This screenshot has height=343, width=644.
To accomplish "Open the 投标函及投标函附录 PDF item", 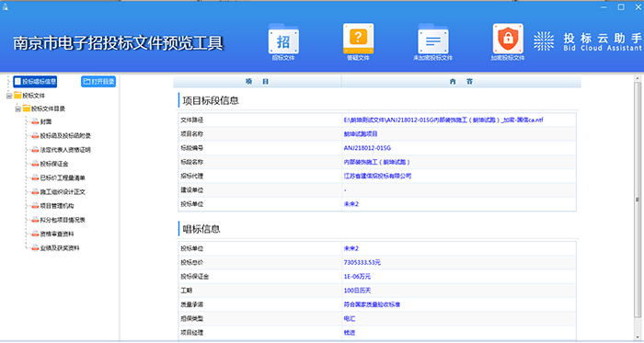I will 62,136.
